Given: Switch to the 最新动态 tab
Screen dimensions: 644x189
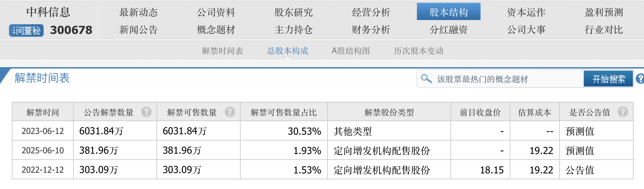Looking at the screenshot, I should pos(138,12).
